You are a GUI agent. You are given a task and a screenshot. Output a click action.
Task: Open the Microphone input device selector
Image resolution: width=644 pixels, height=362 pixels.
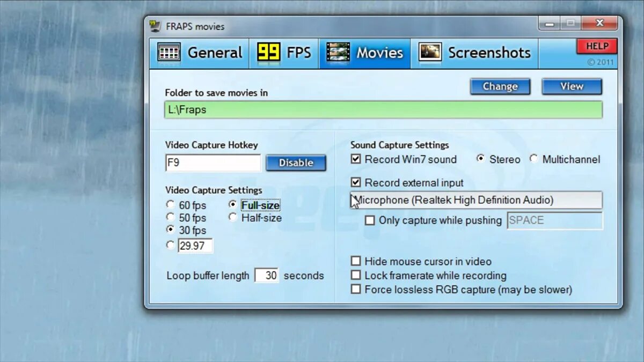click(x=478, y=200)
